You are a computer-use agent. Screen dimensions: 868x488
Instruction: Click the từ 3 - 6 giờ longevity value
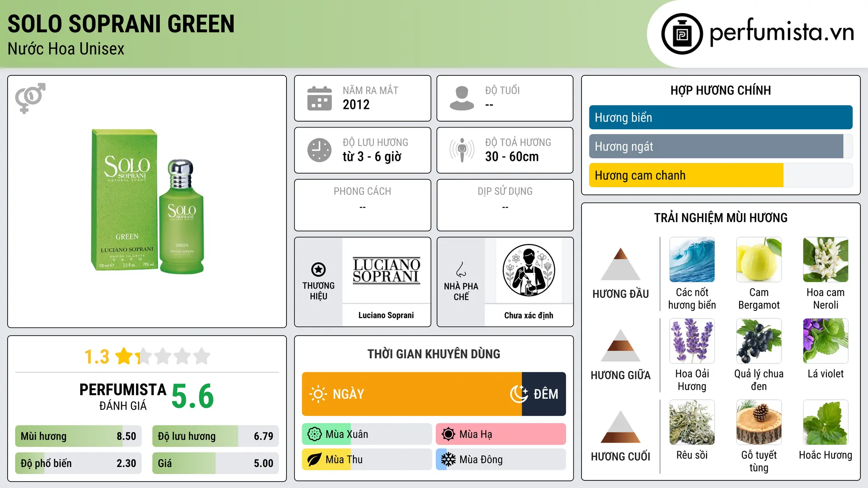[372, 157]
